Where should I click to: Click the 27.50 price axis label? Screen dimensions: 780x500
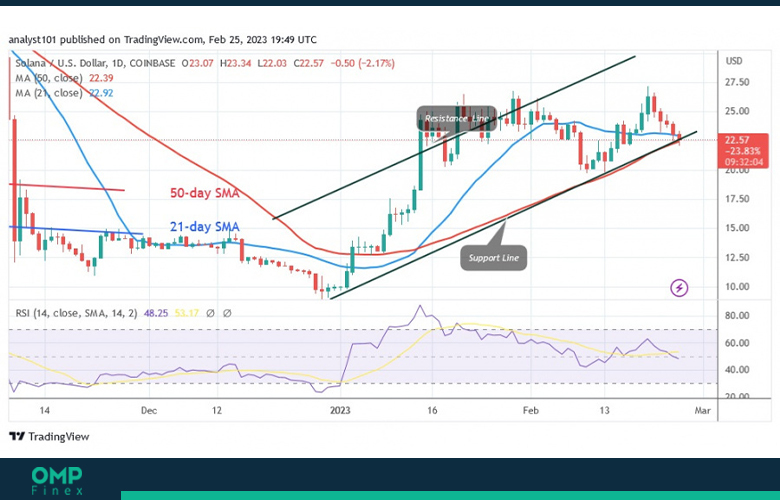(x=737, y=82)
